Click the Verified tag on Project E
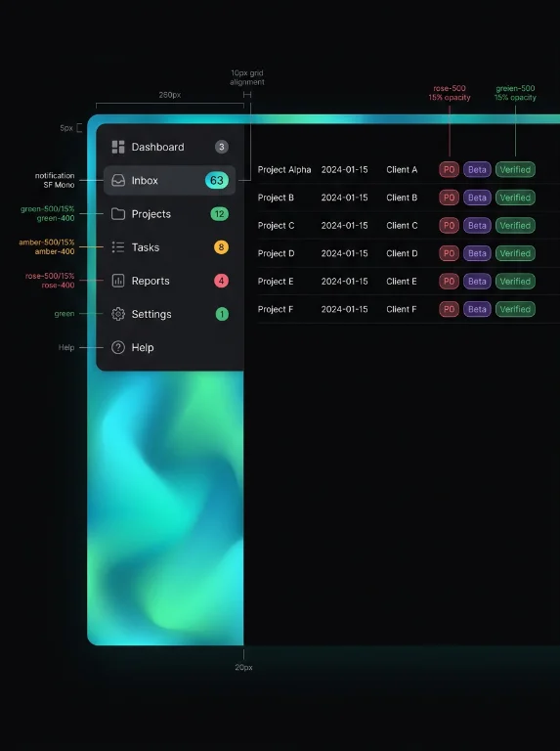Screen dimensions: 560x751 click(515, 282)
